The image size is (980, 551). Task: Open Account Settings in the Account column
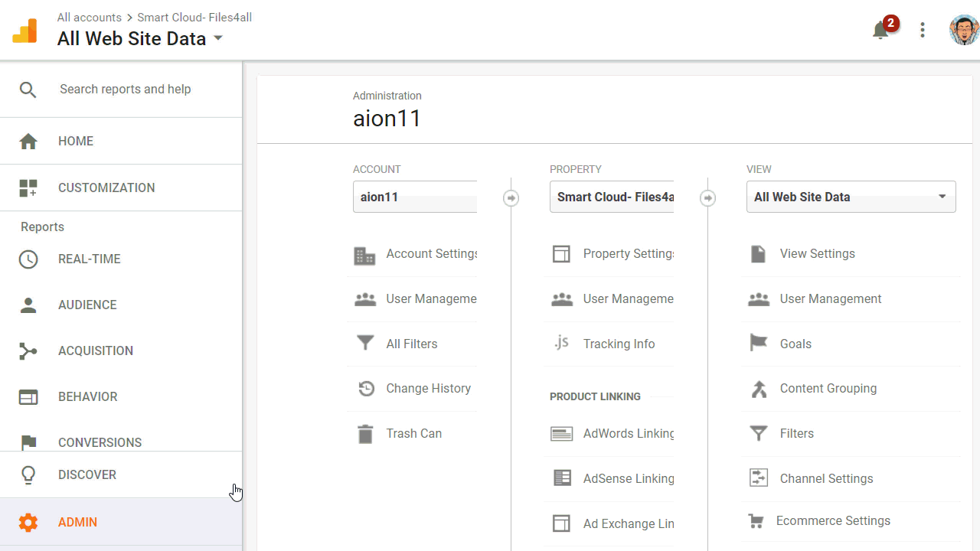(431, 254)
